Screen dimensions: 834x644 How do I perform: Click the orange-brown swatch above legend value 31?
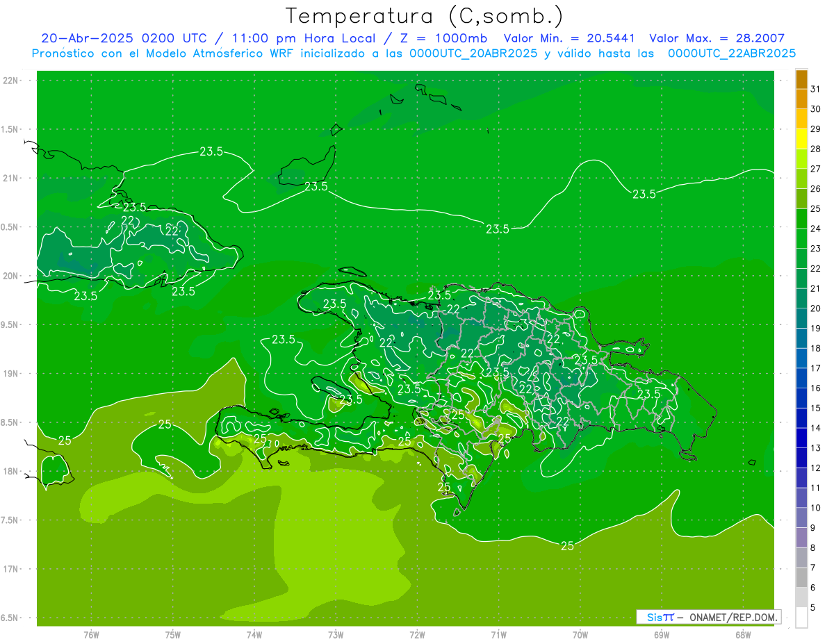tap(801, 79)
